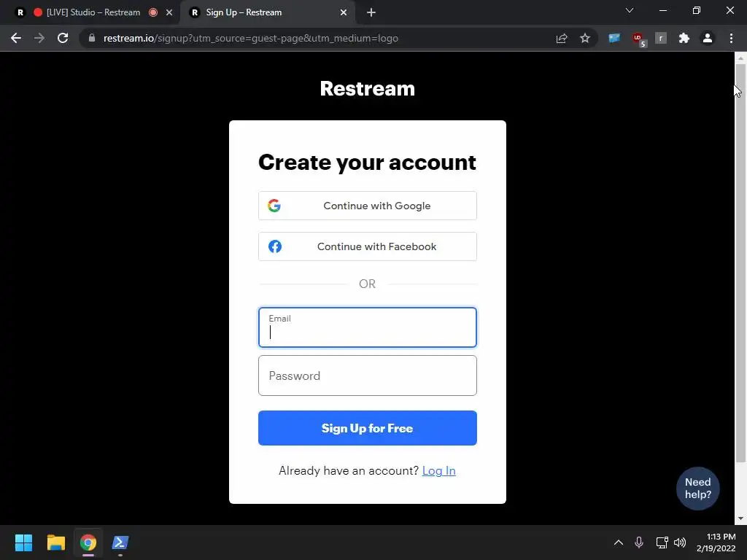Screen dimensions: 747x560
Task: Open the Extensions puzzle piece icon
Action: click(684, 38)
